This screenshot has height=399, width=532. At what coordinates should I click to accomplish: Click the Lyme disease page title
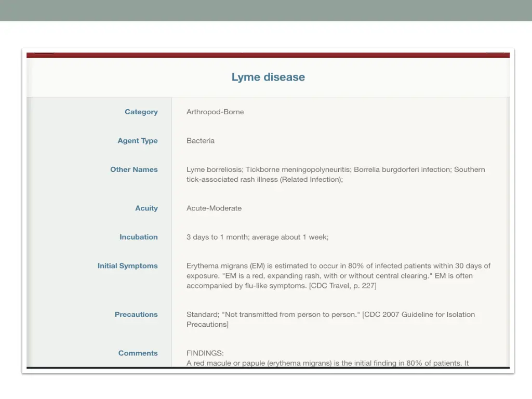click(268, 77)
